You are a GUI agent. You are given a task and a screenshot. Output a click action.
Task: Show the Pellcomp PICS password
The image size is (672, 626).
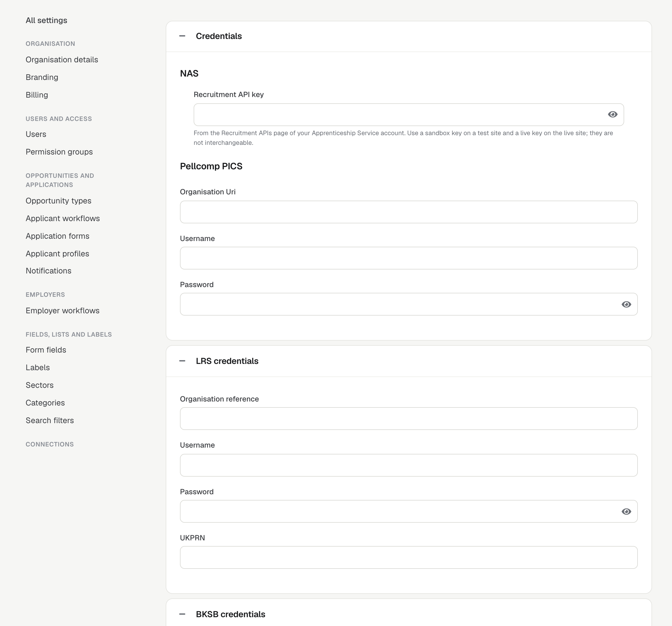tap(626, 304)
